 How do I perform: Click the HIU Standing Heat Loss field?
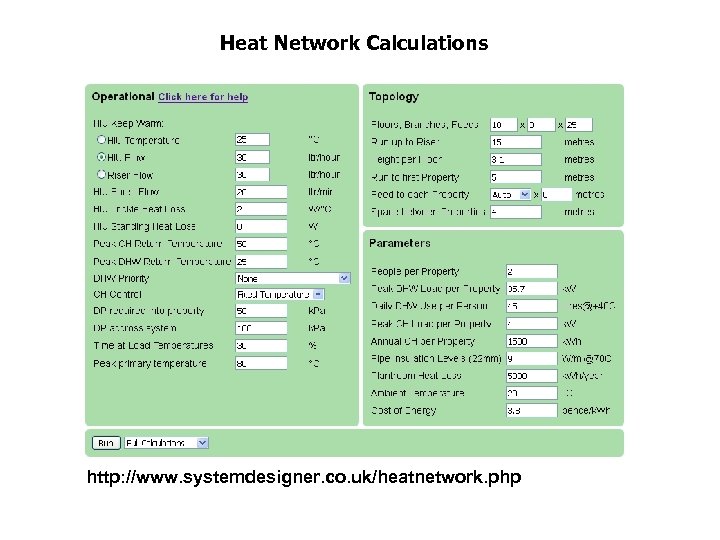pos(261,226)
